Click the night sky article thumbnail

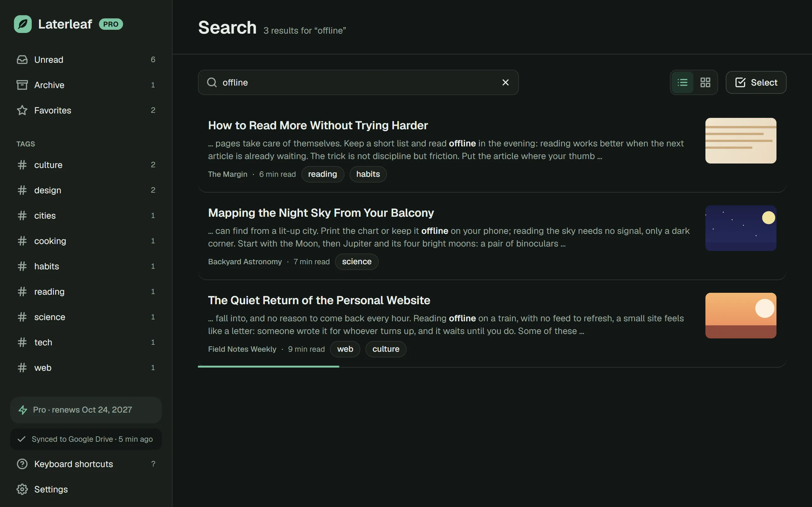pos(741,228)
